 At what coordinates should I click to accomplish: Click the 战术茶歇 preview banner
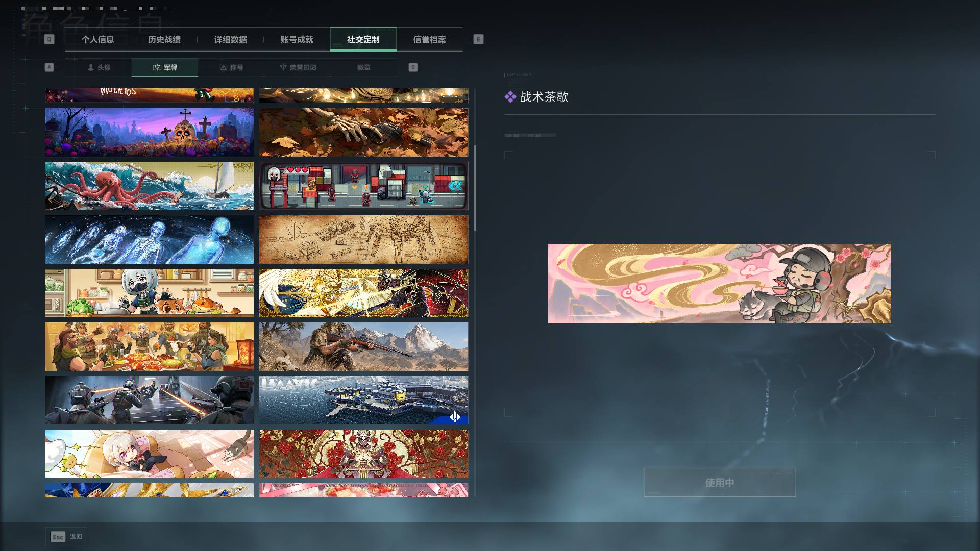pos(720,284)
